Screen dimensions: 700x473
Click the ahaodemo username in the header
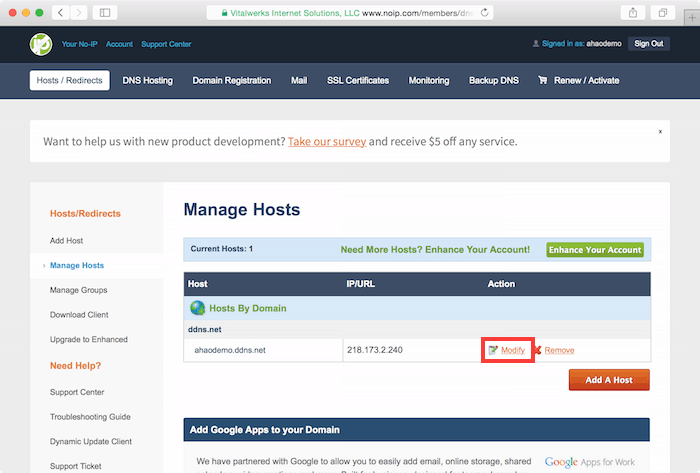pos(604,44)
